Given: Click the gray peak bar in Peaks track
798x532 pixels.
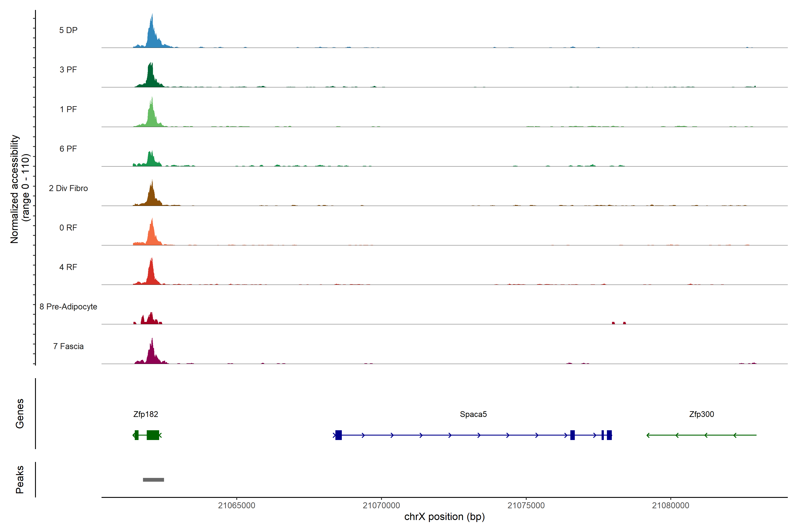Looking at the screenshot, I should click(x=153, y=480).
